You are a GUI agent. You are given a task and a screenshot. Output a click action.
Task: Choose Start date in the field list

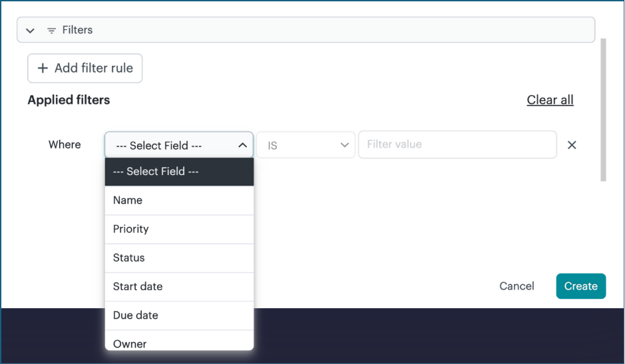click(x=179, y=286)
